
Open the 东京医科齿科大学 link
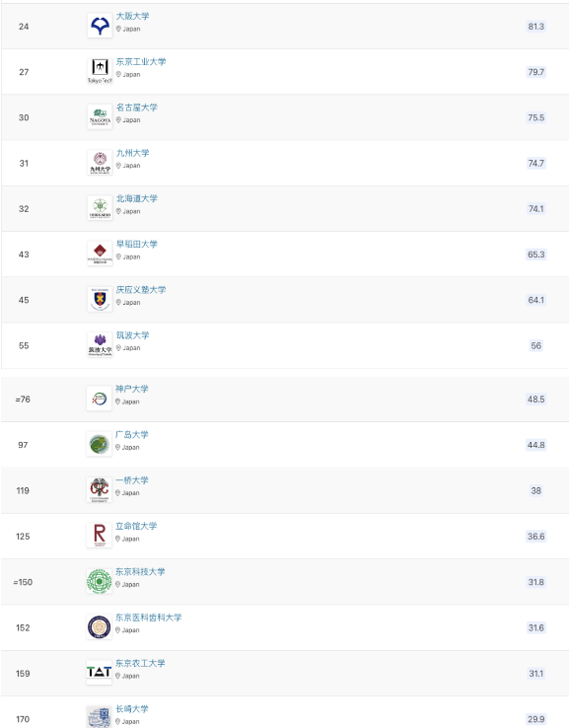149,618
